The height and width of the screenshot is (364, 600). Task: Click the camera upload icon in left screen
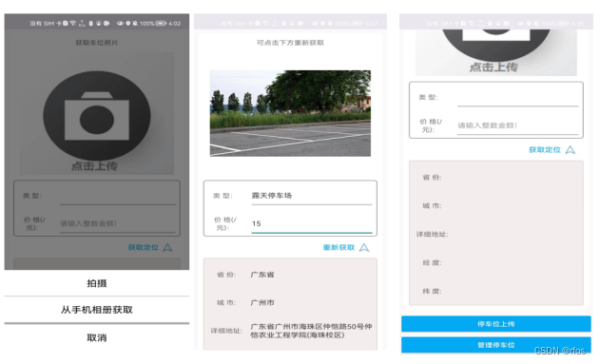click(97, 115)
